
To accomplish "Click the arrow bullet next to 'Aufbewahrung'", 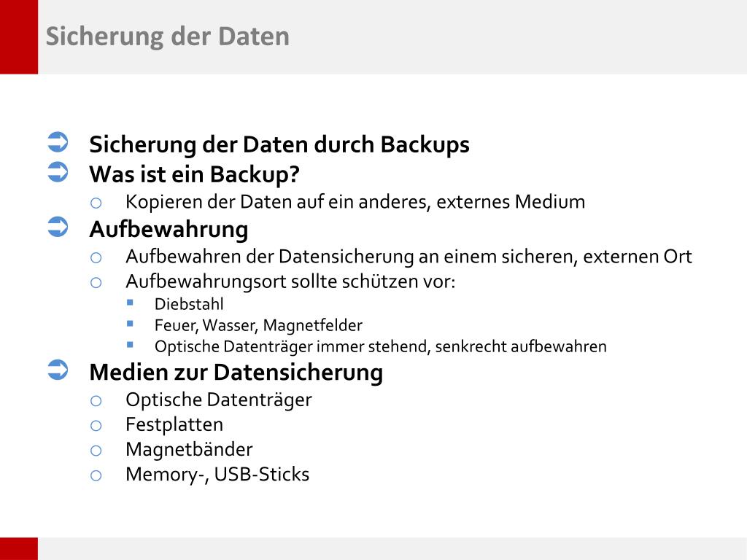I will coord(58,227).
